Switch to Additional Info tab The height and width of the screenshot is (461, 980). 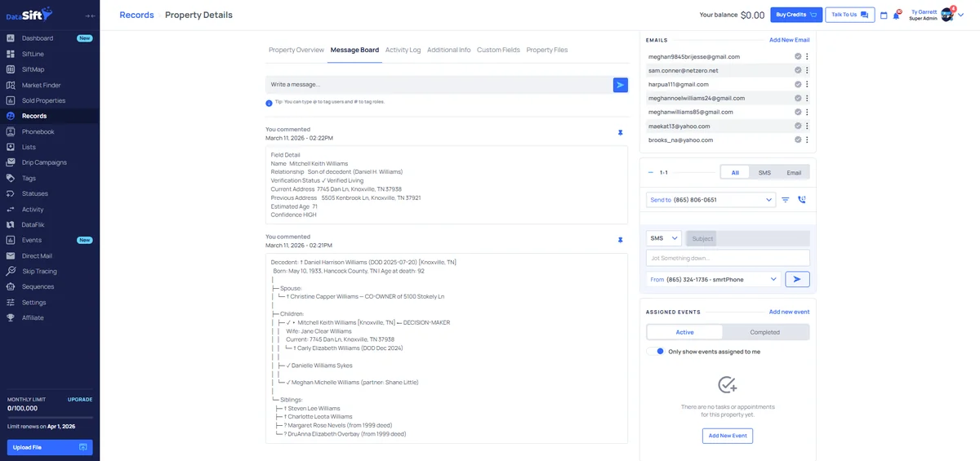[448, 50]
